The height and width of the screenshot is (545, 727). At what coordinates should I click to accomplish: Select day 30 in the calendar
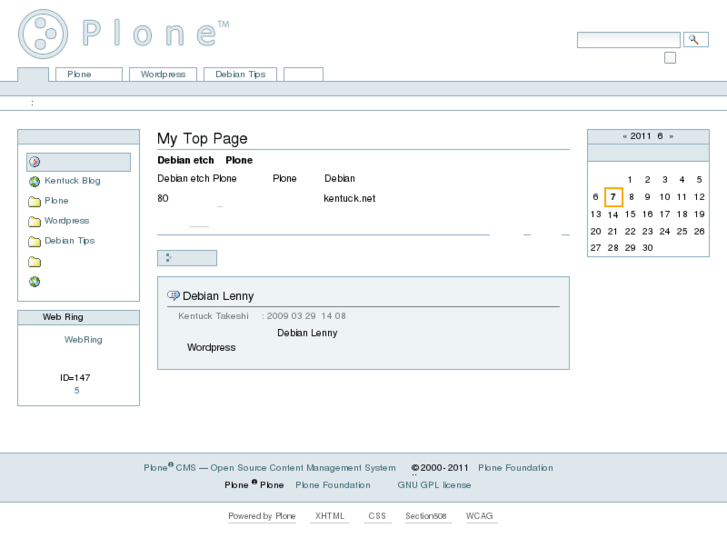tap(648, 248)
